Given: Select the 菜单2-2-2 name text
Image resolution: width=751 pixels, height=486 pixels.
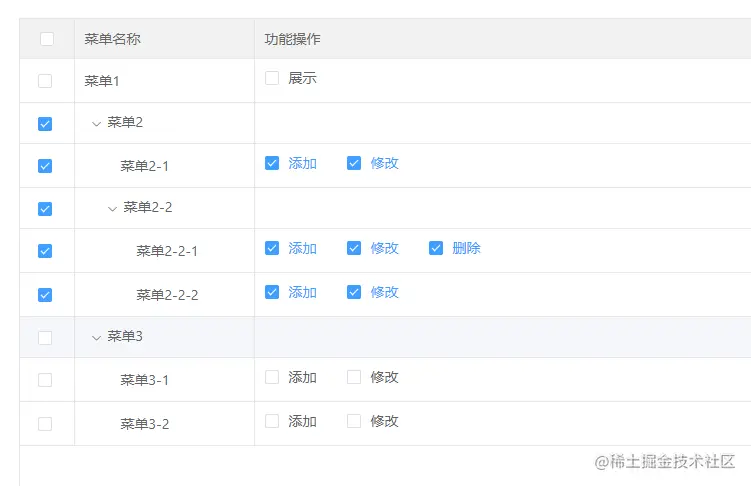Looking at the screenshot, I should 167,295.
